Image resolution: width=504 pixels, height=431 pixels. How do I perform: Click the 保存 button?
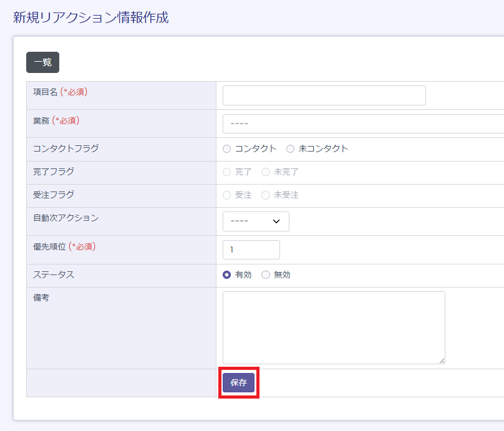(238, 383)
